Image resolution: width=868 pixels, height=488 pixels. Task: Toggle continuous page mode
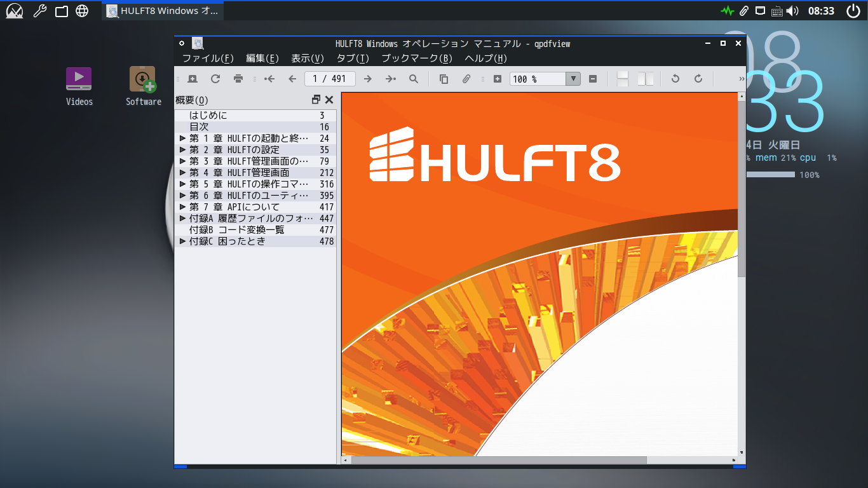coord(623,79)
